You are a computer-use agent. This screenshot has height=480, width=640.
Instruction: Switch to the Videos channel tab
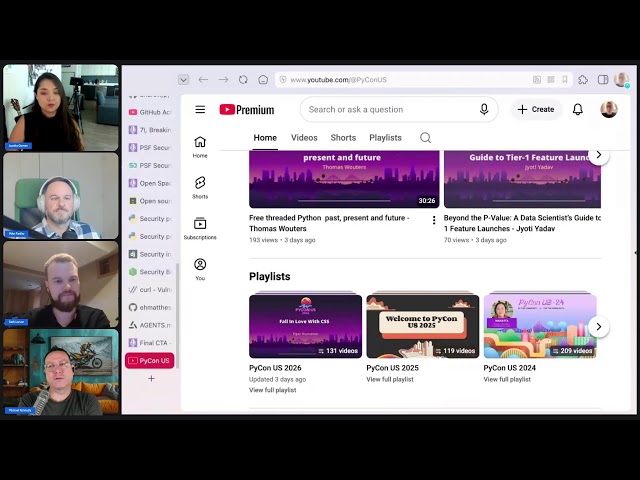pyautogui.click(x=304, y=138)
